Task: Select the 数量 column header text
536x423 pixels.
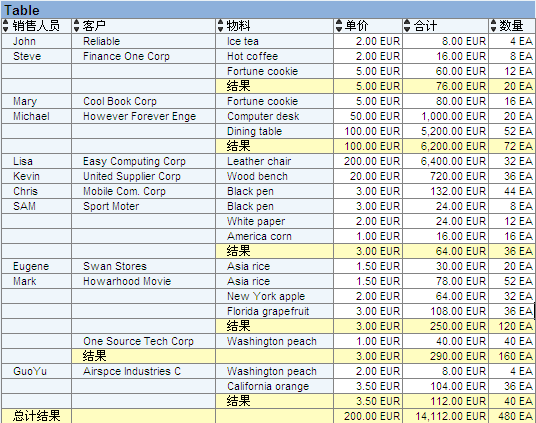Action: click(511, 26)
